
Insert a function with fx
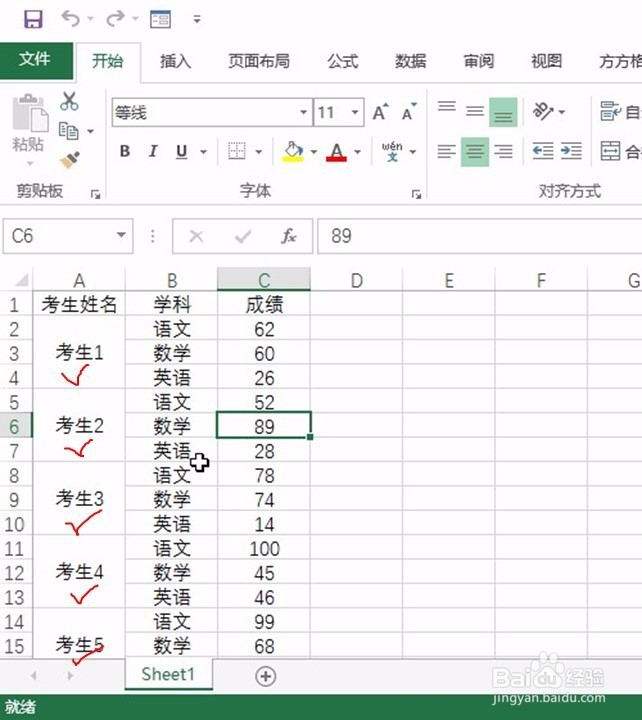(289, 236)
